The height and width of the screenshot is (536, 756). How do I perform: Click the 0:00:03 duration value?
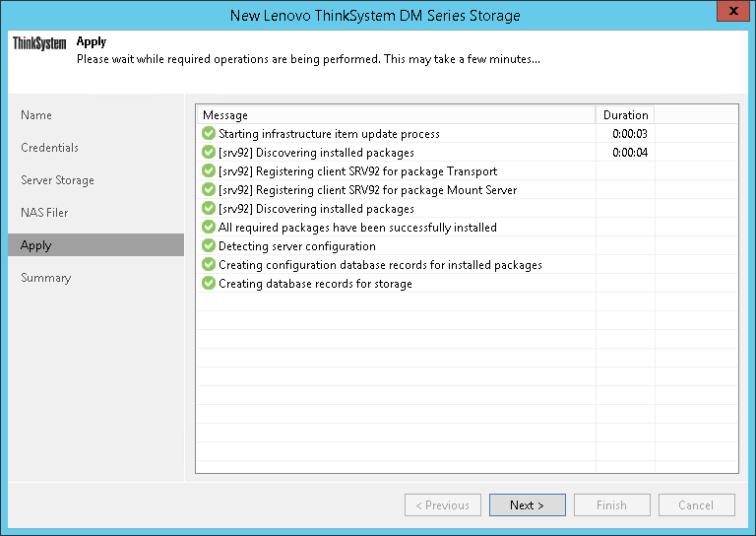tap(630, 134)
